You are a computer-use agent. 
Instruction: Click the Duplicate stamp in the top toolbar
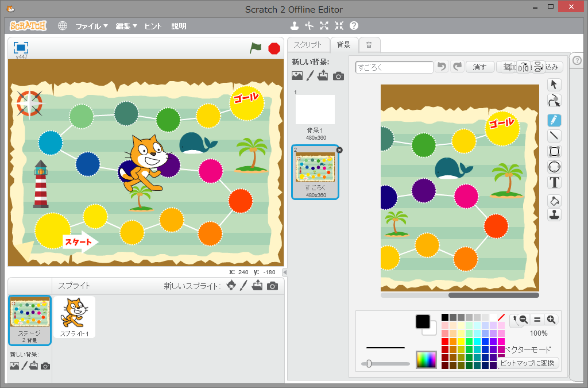295,25
